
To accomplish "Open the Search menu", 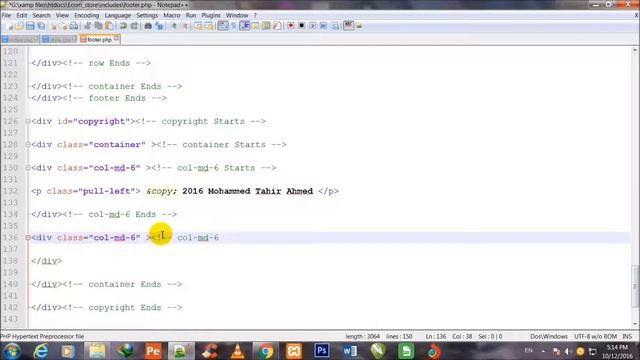I will point(41,16).
